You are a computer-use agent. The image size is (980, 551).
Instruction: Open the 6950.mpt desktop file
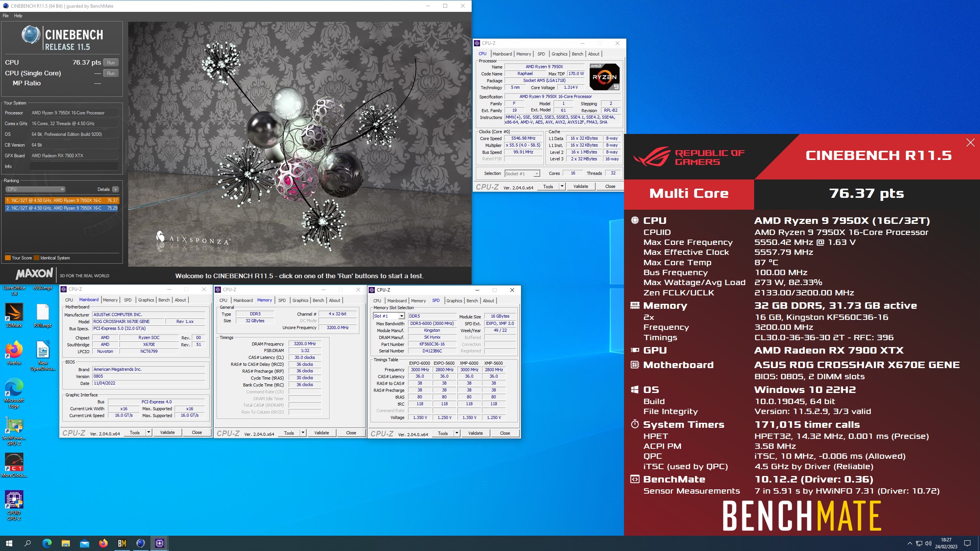pyautogui.click(x=42, y=288)
